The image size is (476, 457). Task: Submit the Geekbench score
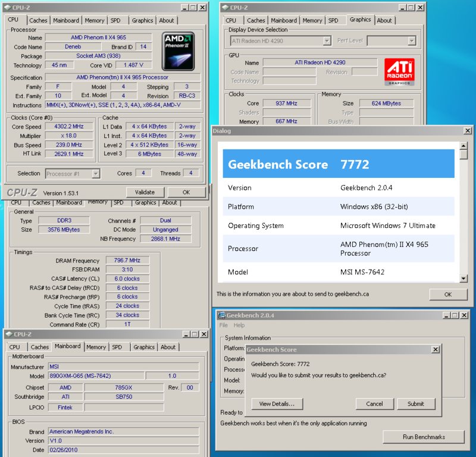415,403
